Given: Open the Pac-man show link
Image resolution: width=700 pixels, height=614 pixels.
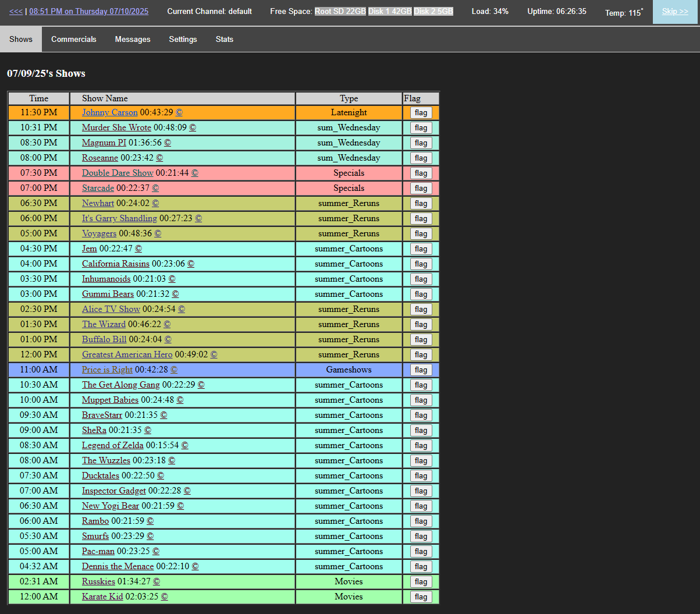Looking at the screenshot, I should (x=98, y=551).
